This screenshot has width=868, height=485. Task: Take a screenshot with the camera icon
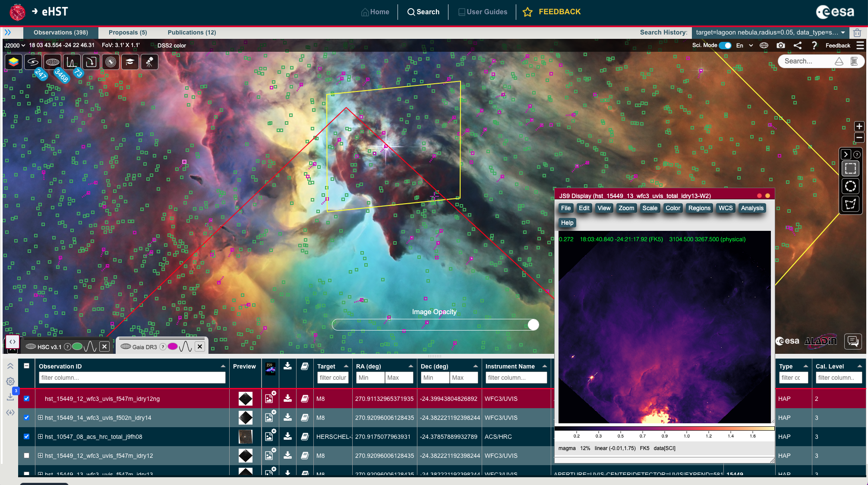(x=780, y=45)
